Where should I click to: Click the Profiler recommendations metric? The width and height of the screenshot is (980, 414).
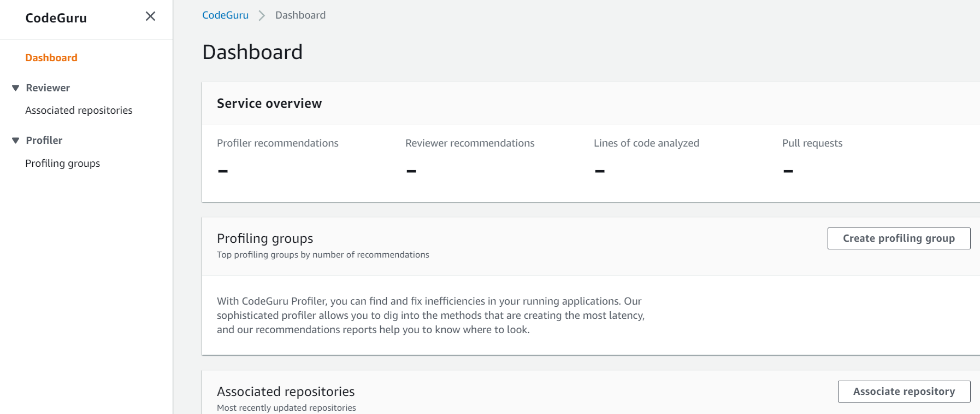click(278, 143)
